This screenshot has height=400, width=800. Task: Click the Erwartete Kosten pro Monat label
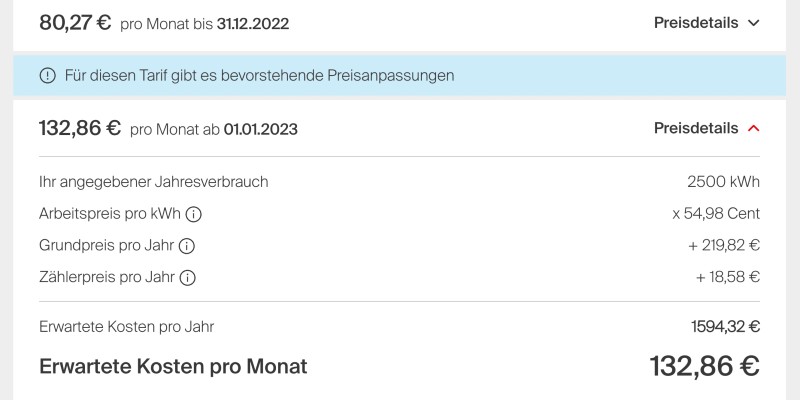point(173,367)
